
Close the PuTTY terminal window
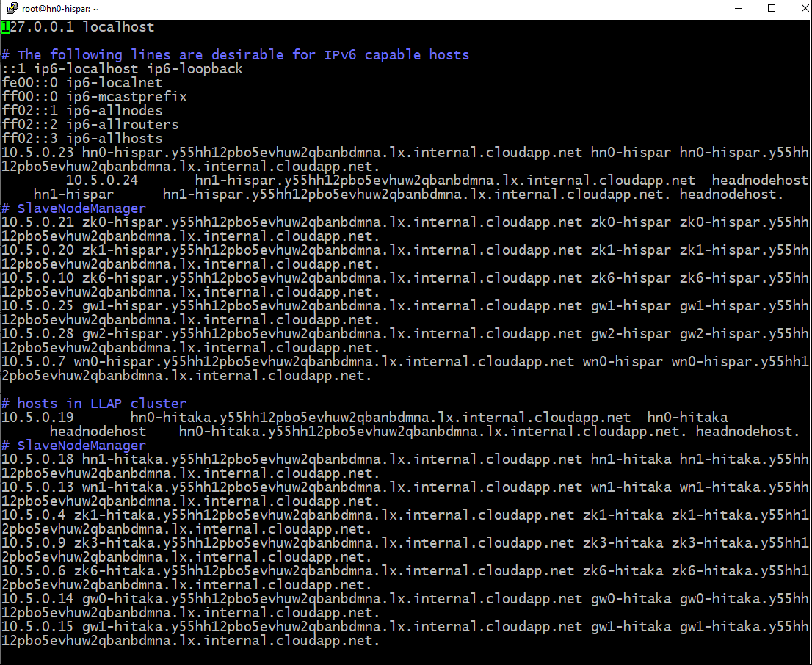[x=803, y=8]
